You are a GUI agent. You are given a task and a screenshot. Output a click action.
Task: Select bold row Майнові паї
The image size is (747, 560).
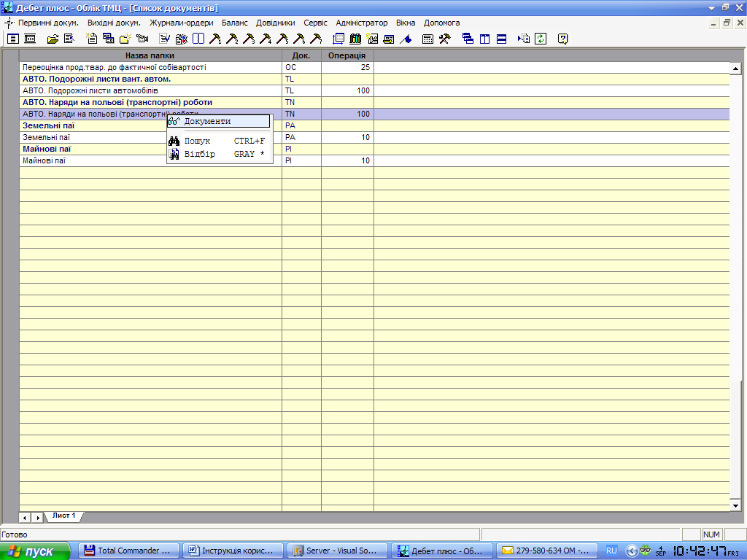point(374,149)
